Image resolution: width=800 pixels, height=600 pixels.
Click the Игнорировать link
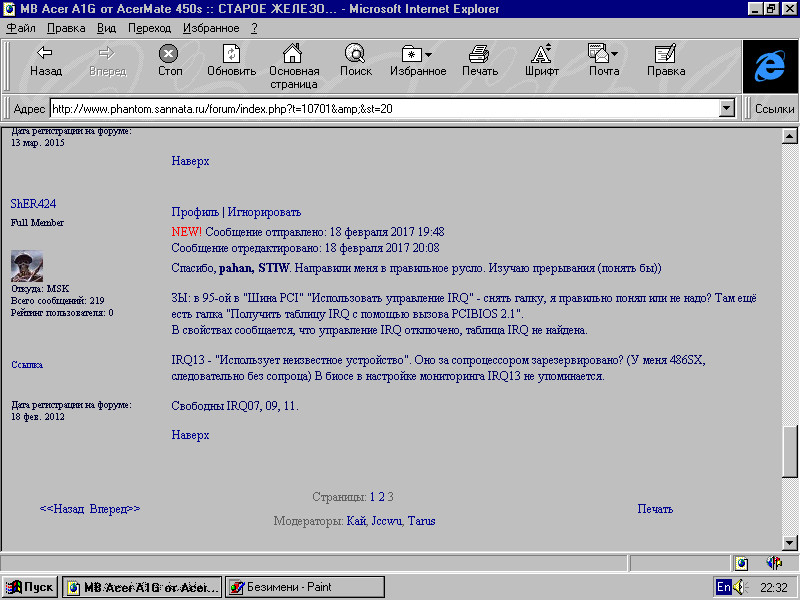264,212
